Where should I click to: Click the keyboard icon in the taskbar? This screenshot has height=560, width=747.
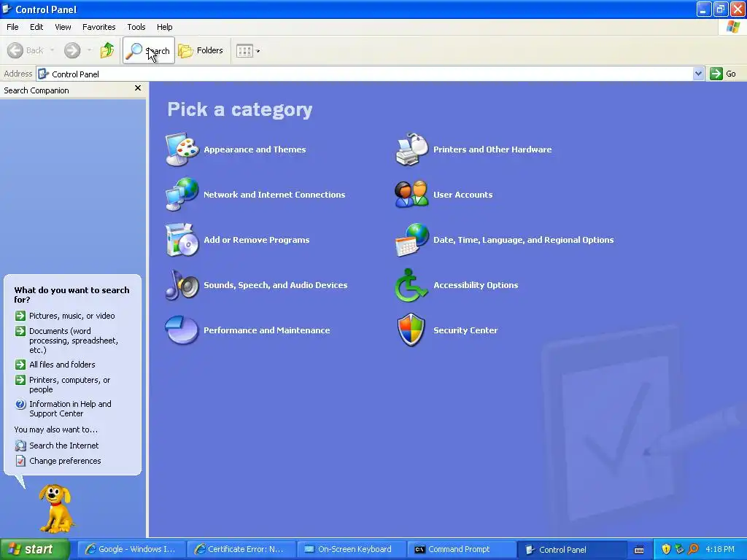tap(639, 550)
